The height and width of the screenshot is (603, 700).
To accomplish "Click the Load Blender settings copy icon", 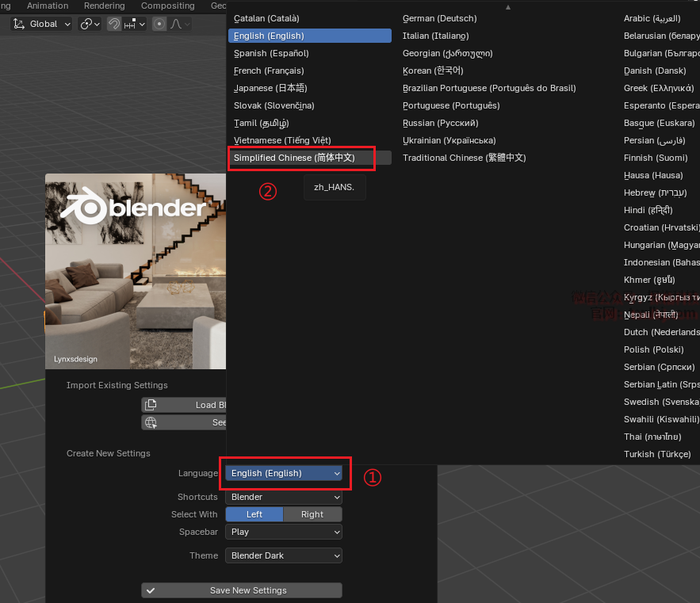I will (151, 405).
